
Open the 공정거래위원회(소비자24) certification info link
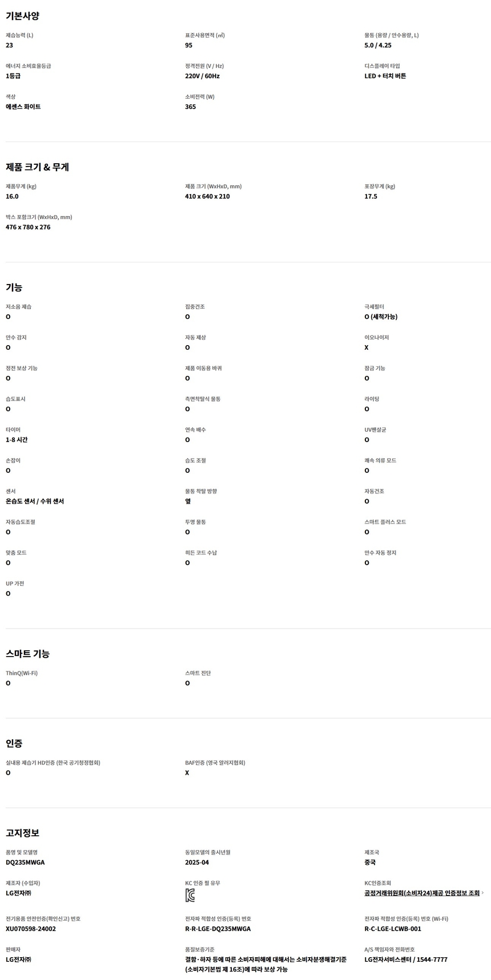(421, 893)
